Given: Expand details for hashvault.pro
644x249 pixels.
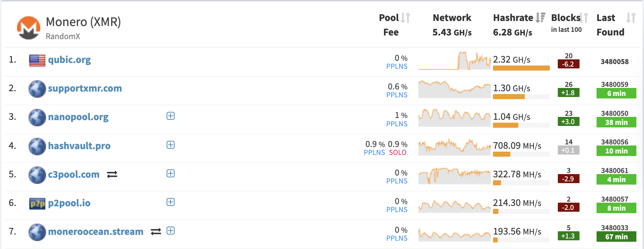Looking at the screenshot, I should pyautogui.click(x=170, y=145).
